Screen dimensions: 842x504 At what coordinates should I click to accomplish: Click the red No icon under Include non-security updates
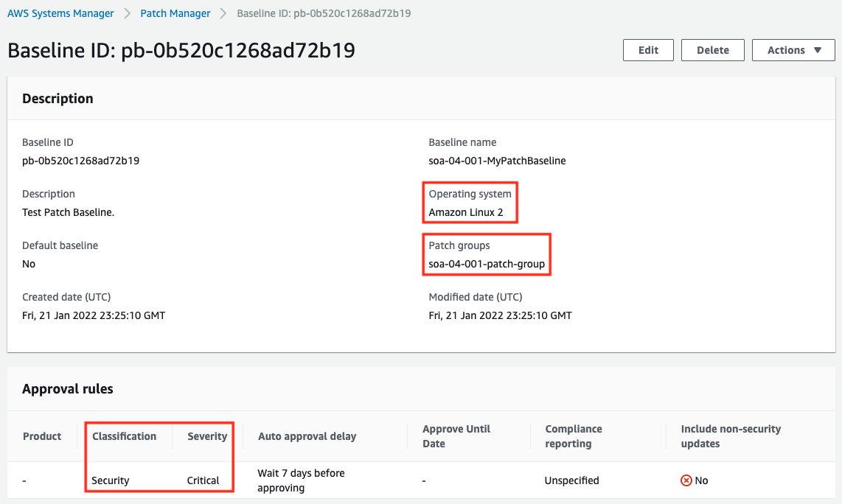click(x=686, y=480)
